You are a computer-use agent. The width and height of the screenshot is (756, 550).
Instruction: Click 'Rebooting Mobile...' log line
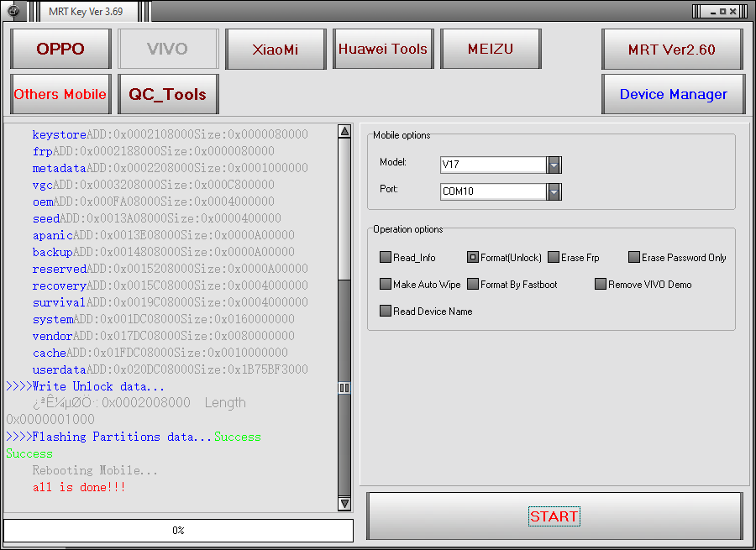point(95,470)
